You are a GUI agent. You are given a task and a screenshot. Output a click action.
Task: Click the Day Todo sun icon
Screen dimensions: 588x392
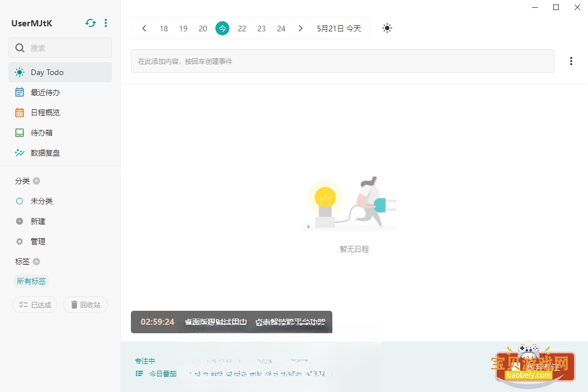(20, 72)
